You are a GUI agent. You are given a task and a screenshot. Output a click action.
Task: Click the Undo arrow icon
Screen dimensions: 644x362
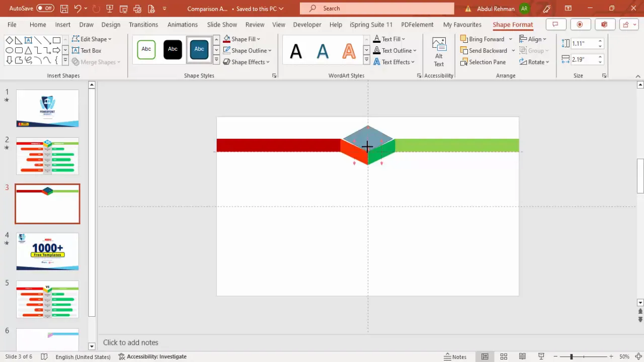coord(77,9)
